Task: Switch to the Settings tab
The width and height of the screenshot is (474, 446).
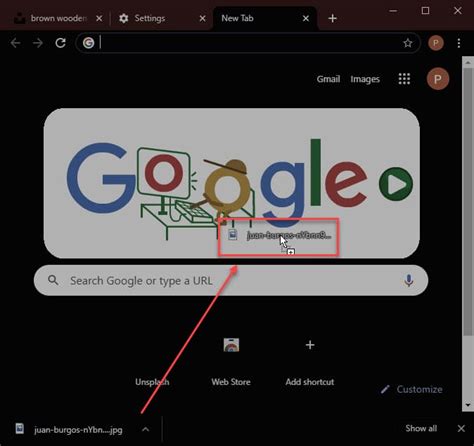Action: click(x=160, y=18)
